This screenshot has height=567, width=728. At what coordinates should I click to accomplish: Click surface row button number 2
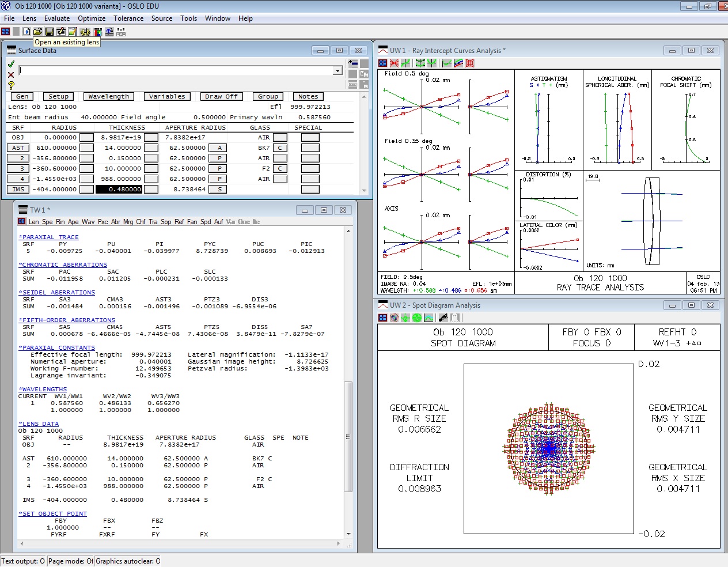coord(18,158)
